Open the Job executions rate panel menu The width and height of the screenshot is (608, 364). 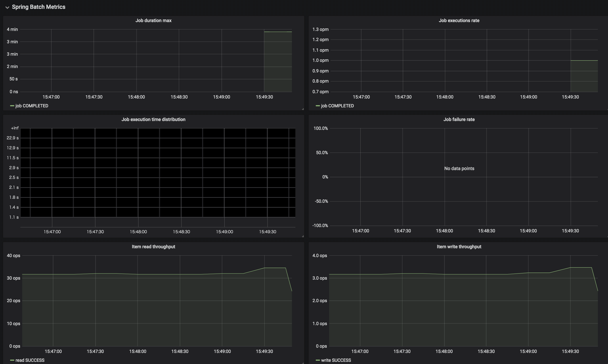pyautogui.click(x=459, y=21)
